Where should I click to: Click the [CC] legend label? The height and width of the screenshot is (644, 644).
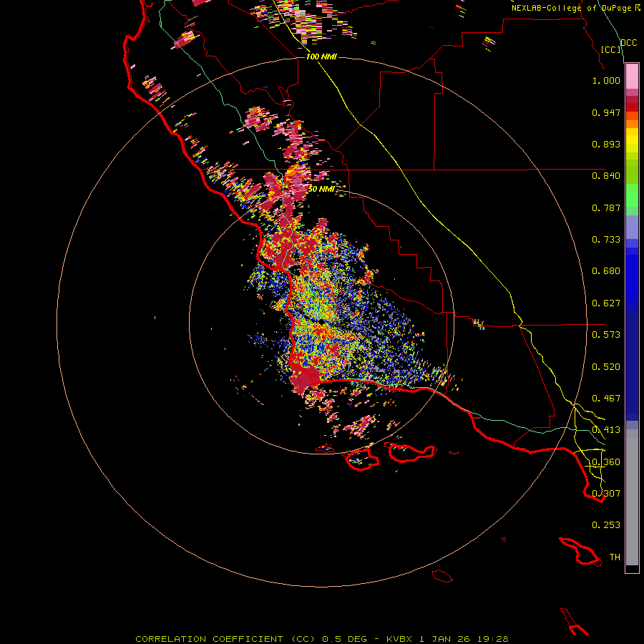(x=611, y=50)
